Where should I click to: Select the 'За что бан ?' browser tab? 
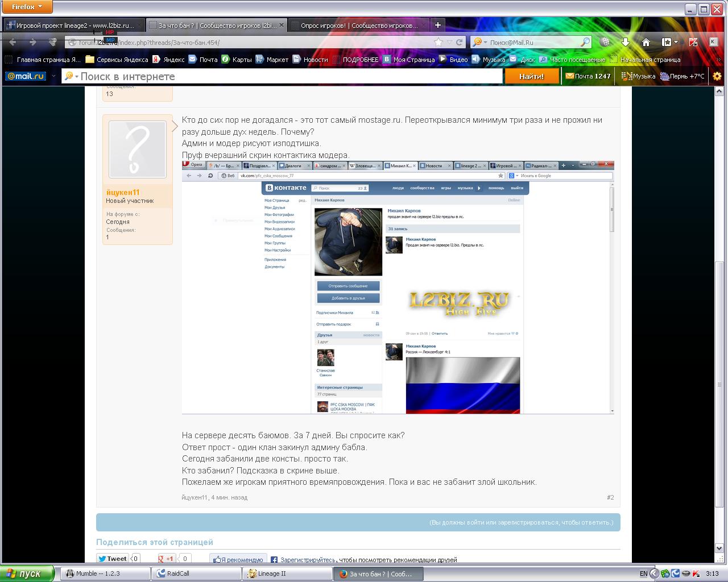pos(216,25)
